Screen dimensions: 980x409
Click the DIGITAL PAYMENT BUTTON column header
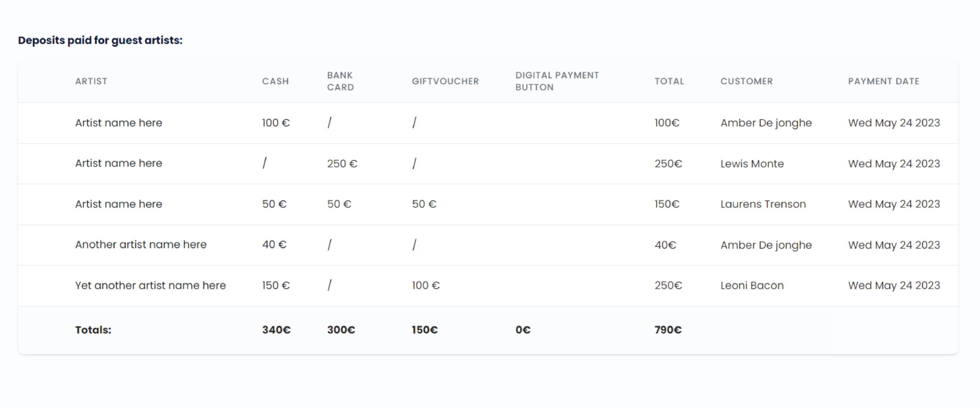(557, 81)
